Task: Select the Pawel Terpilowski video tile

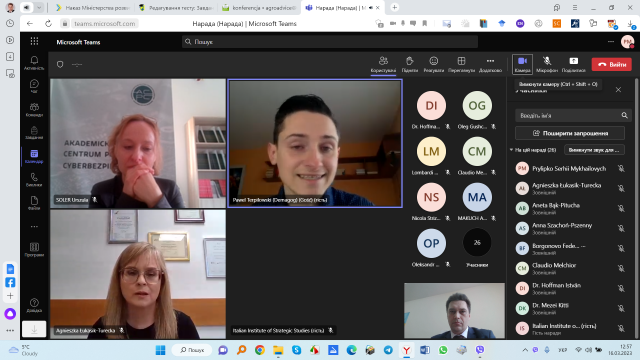Action: (x=315, y=143)
